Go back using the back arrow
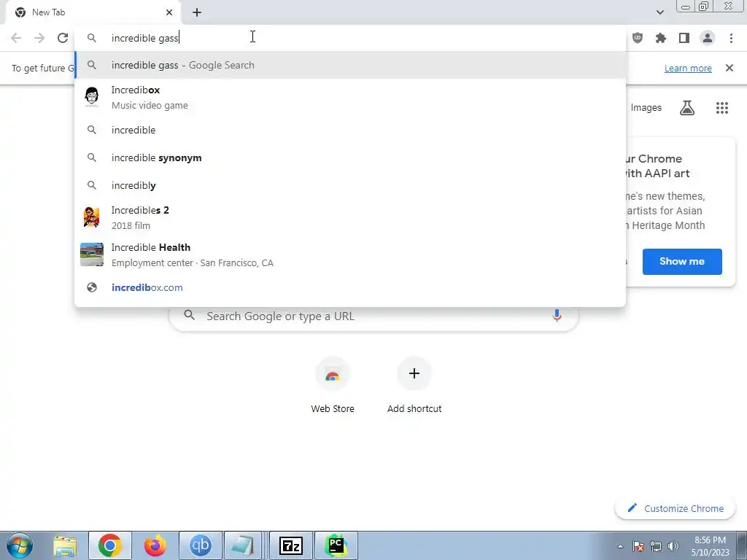Screen dimensions: 747x560 16,38
